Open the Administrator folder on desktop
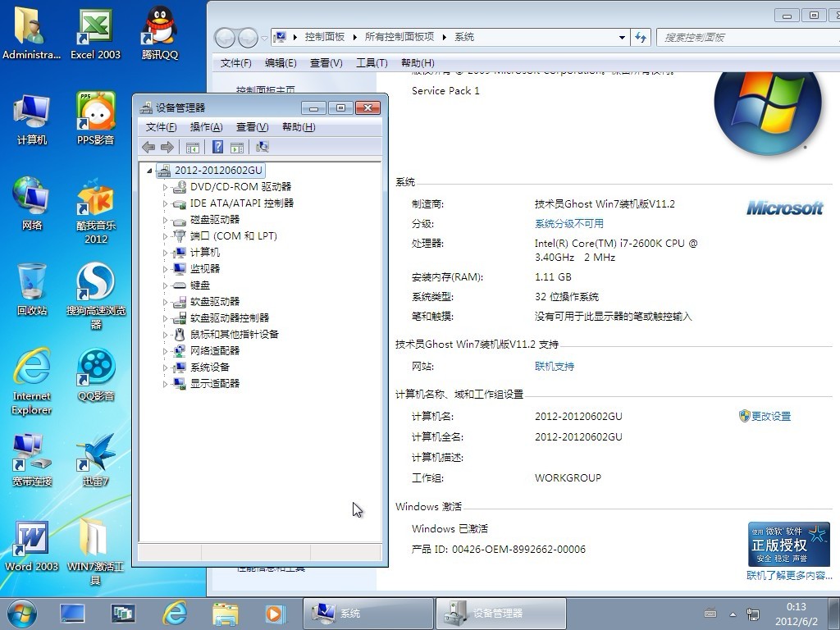The height and width of the screenshot is (630, 840). [x=31, y=32]
